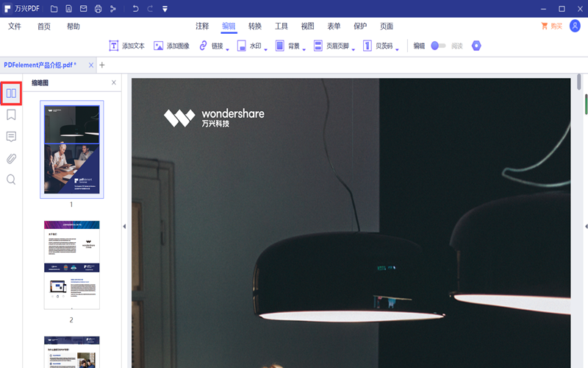This screenshot has width=588, height=368.
Task: Click the undo arrow in title bar
Action: point(135,9)
